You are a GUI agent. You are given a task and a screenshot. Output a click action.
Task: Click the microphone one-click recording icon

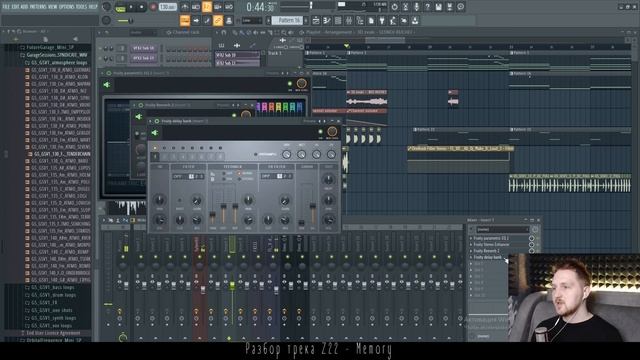point(416,7)
